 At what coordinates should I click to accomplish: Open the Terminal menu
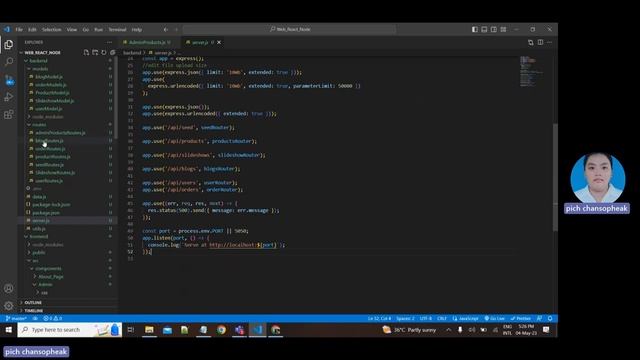(117, 29)
